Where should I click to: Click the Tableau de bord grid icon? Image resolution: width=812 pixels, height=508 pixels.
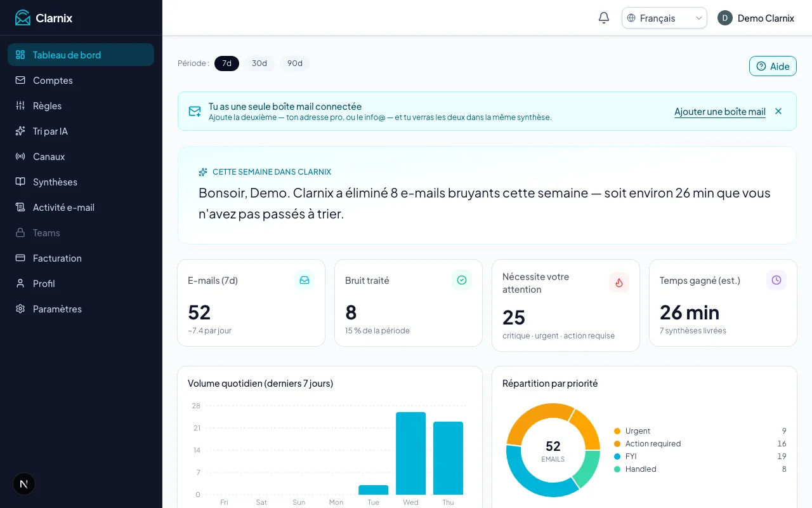click(20, 55)
